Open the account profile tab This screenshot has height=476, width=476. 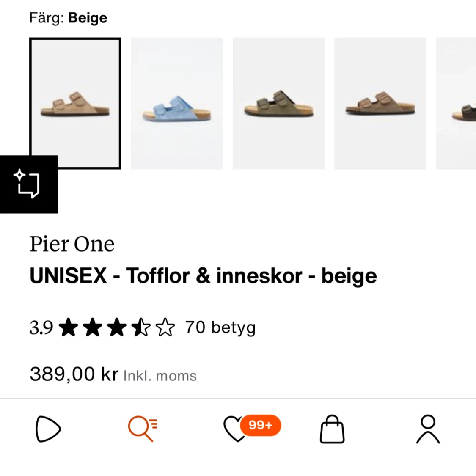click(428, 429)
